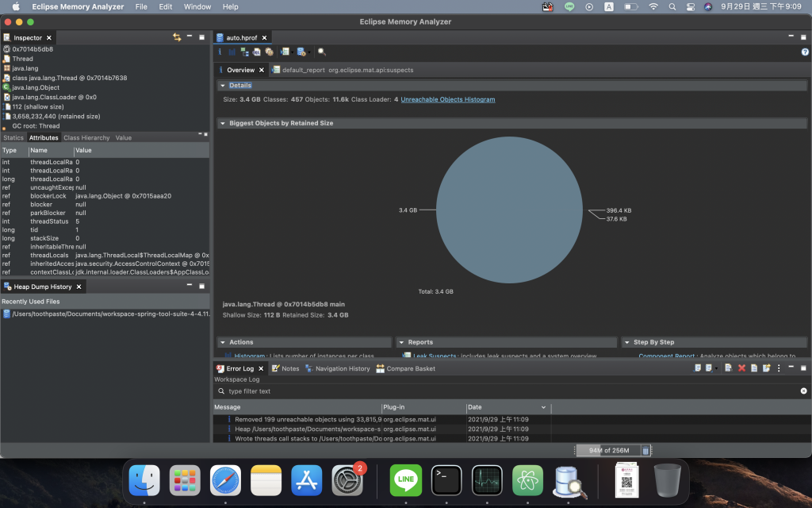The height and width of the screenshot is (508, 812).
Task: Open the Component Report link
Action: pos(666,356)
